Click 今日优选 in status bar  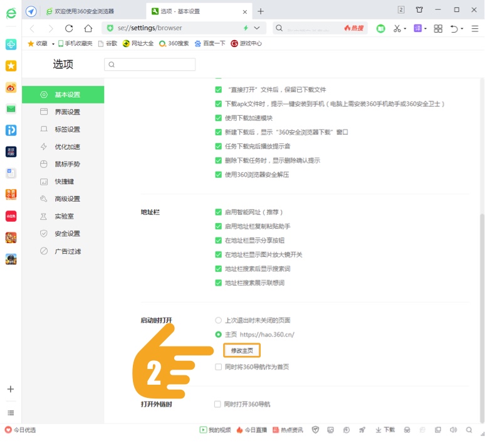tap(21, 430)
